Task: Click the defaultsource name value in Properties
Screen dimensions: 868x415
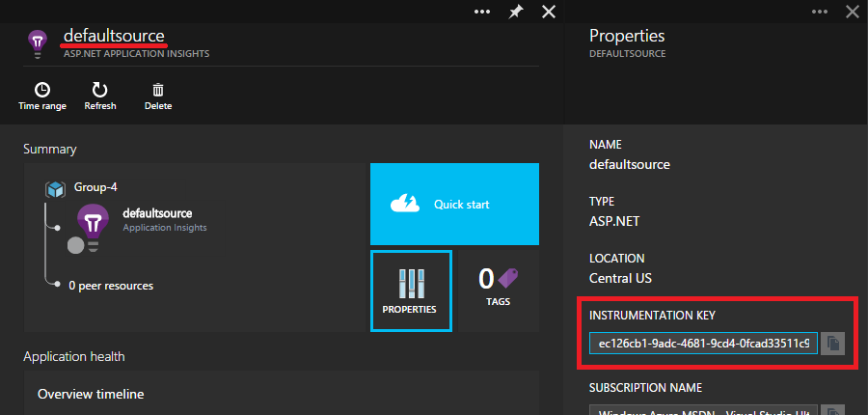Action: pos(630,164)
